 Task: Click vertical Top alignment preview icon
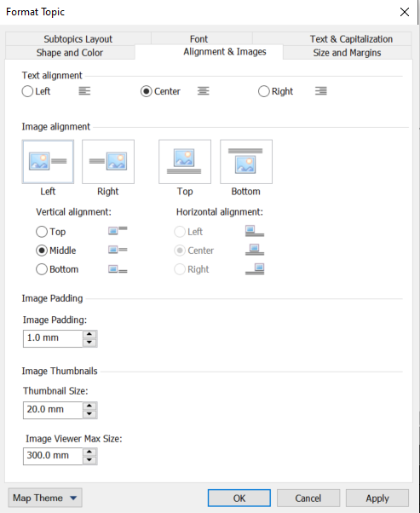click(118, 230)
